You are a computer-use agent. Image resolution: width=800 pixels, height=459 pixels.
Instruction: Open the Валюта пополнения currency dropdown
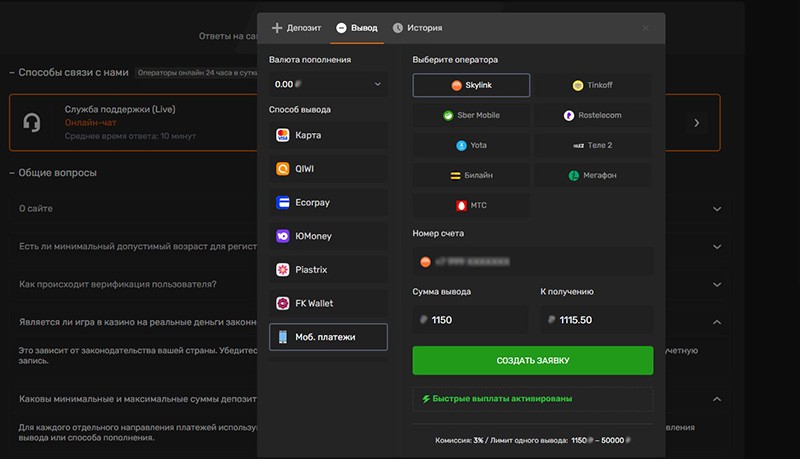[x=328, y=85]
